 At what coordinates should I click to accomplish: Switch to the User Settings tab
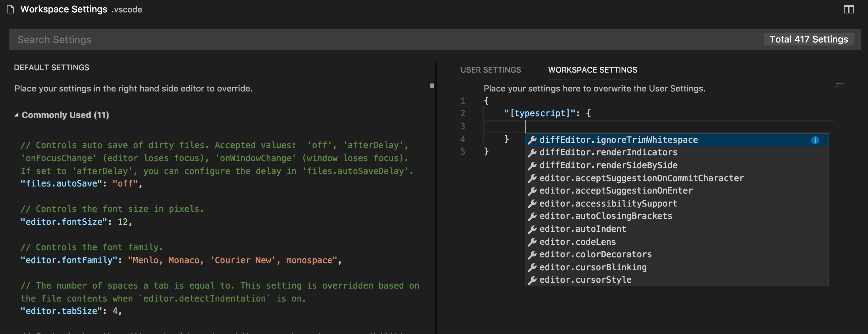pos(490,70)
